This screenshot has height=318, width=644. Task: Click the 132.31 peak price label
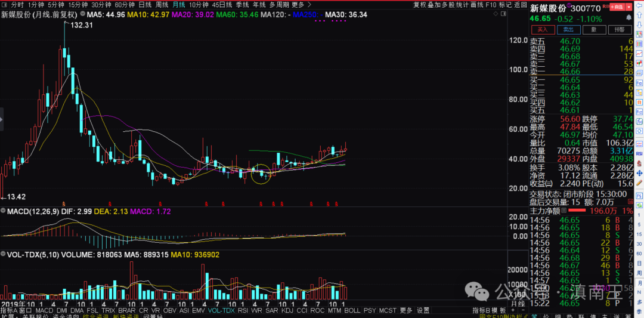[x=82, y=25]
